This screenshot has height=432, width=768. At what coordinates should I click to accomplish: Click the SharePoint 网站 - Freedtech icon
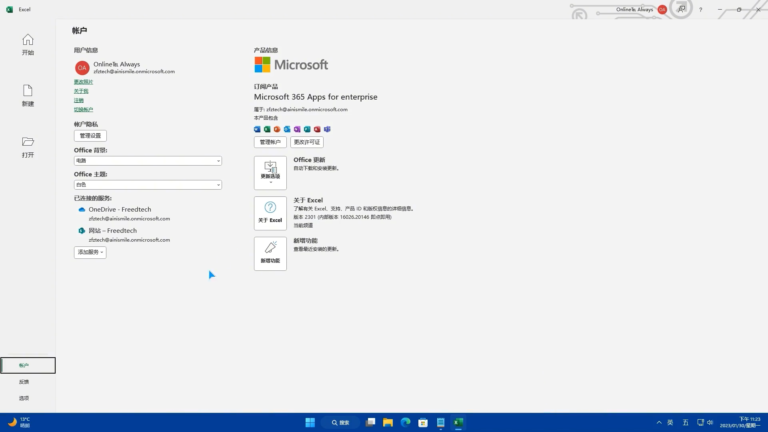pyautogui.click(x=82, y=231)
